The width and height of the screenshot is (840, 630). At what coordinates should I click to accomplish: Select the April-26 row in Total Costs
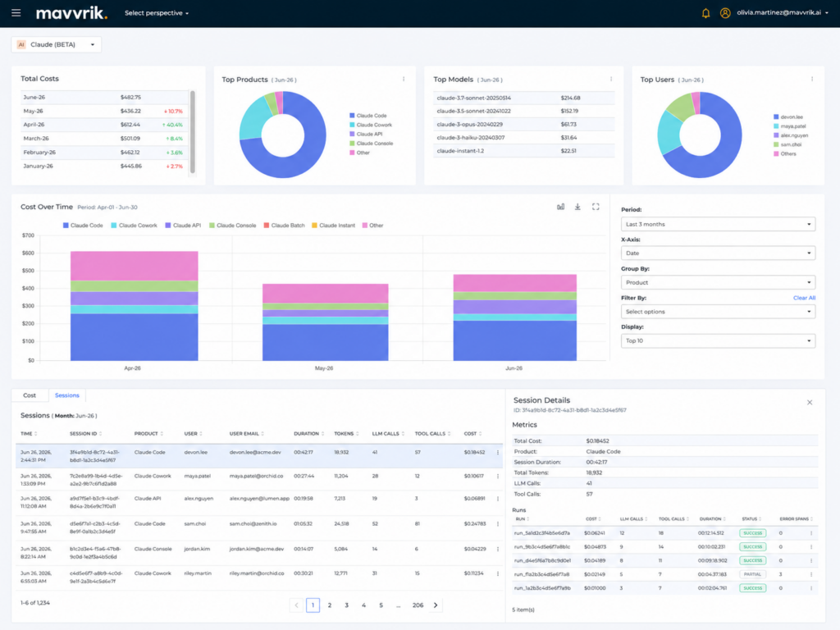click(104, 125)
